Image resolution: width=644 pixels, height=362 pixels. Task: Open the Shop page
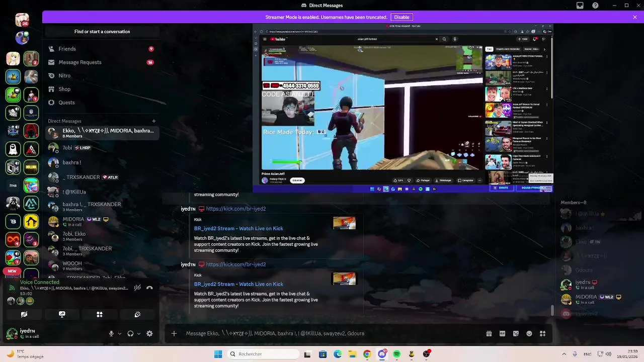[102, 89]
